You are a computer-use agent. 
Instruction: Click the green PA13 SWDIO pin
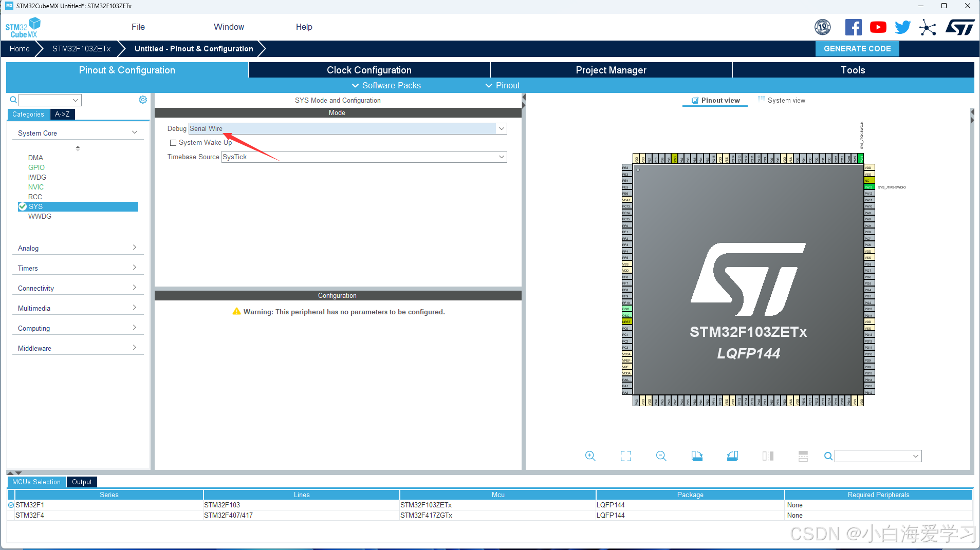coord(868,187)
